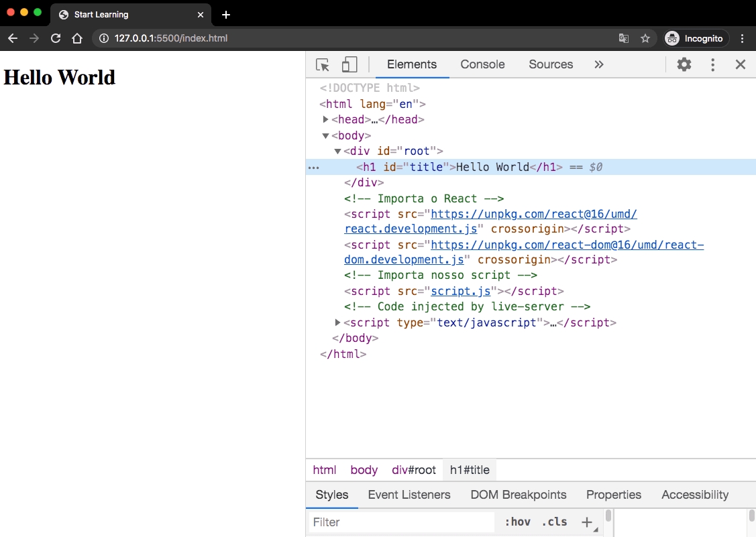Bookmark the page with the star icon
The height and width of the screenshot is (537, 756).
[x=645, y=38]
